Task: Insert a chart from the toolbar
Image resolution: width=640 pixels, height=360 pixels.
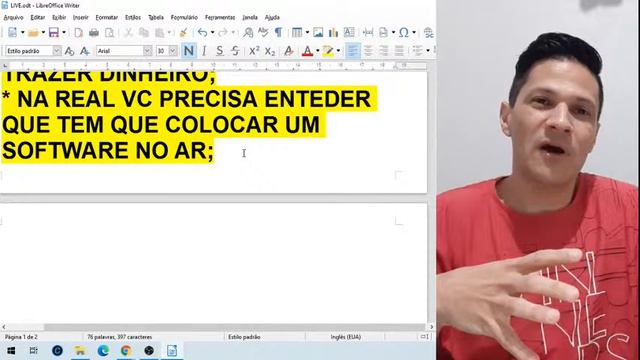Action: (x=333, y=32)
